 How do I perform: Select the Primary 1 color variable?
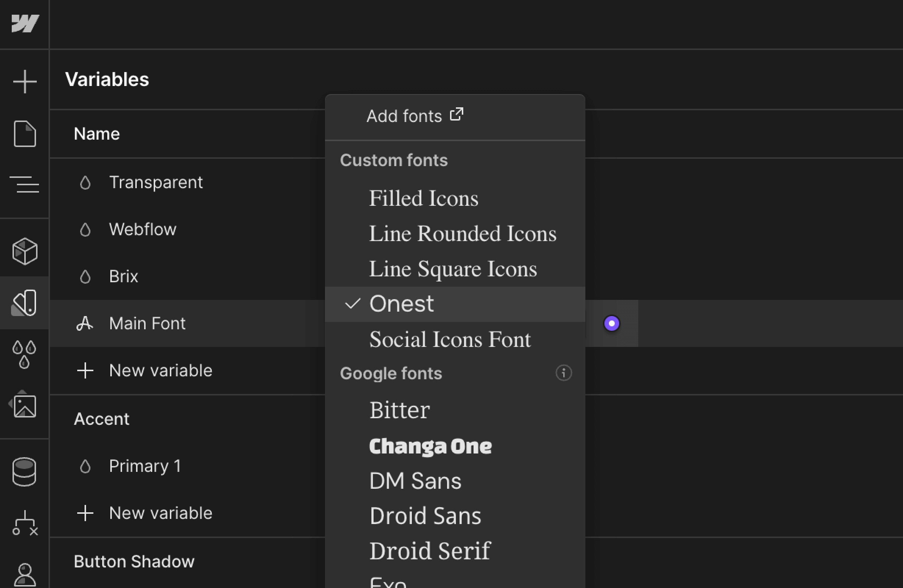pos(144,466)
